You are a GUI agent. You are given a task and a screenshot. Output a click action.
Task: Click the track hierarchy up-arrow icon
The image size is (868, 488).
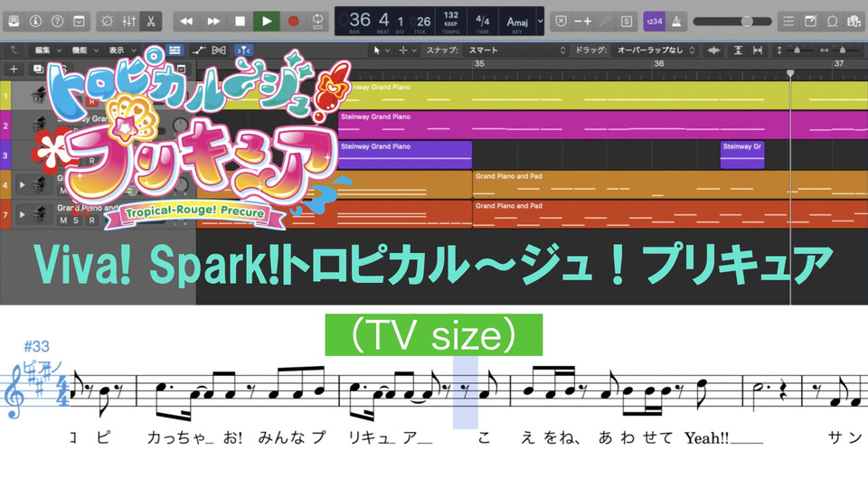(14, 51)
